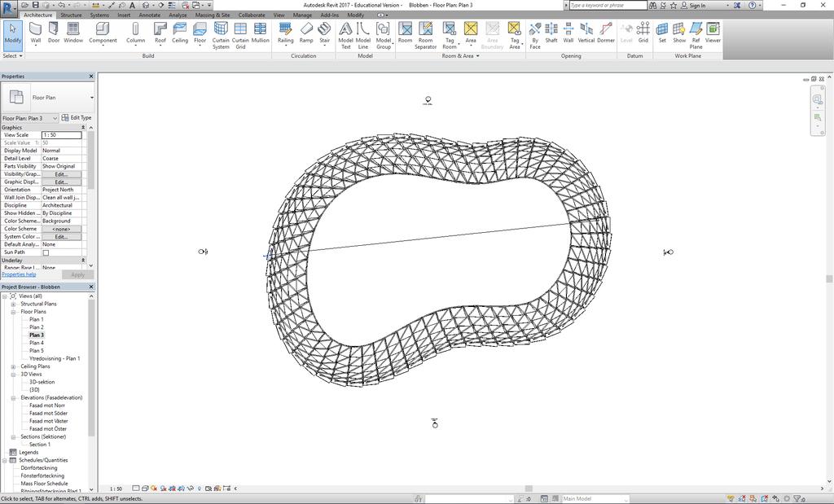Open the Collaborate ribbon tab
This screenshot has width=834, height=504.
pos(252,15)
